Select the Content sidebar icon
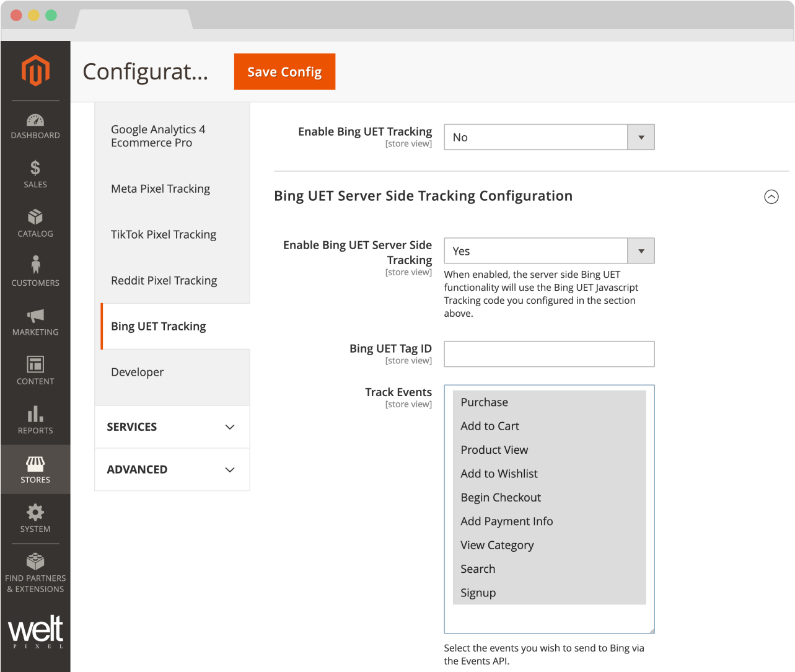 35,369
